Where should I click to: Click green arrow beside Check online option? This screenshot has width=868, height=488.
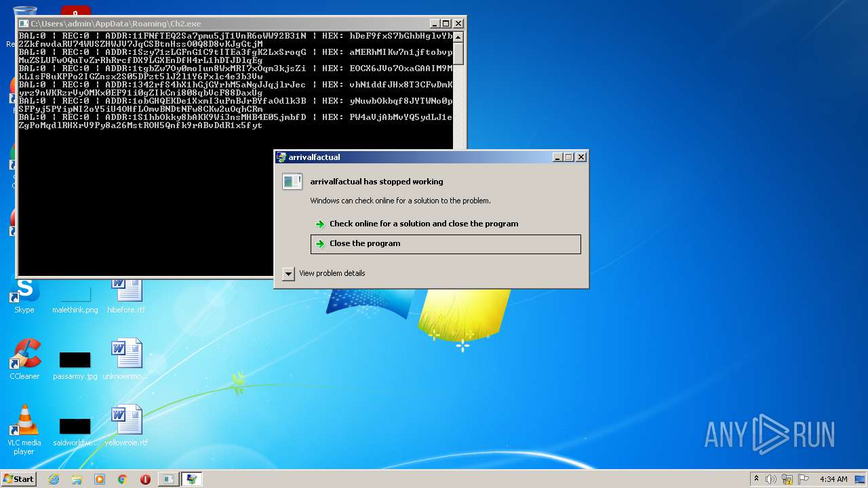pos(320,224)
